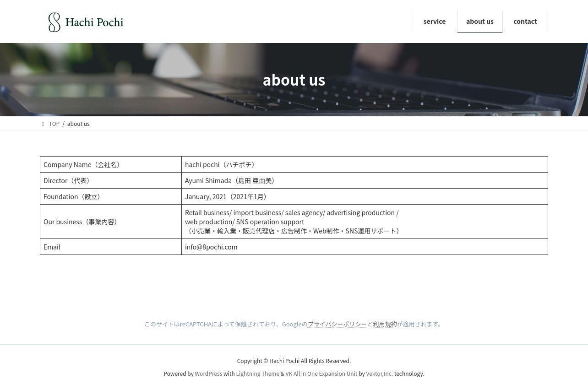Viewport: 588px width, 390px height.
Task: Click the 'Email' label cell
Action: tap(111, 247)
